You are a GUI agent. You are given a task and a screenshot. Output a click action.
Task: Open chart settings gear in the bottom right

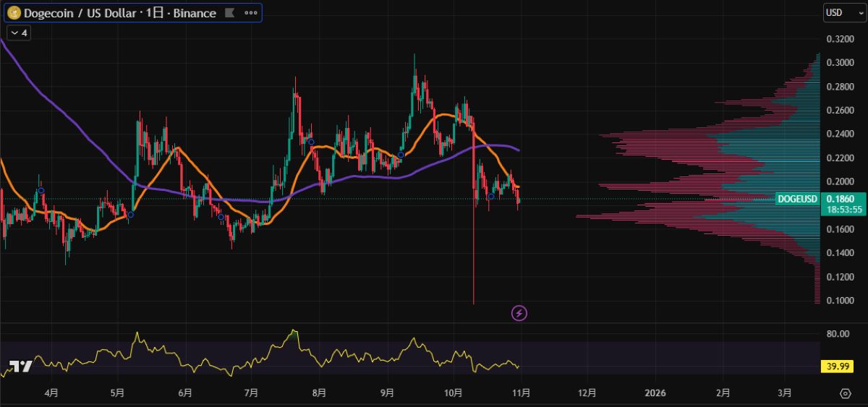[846, 394]
